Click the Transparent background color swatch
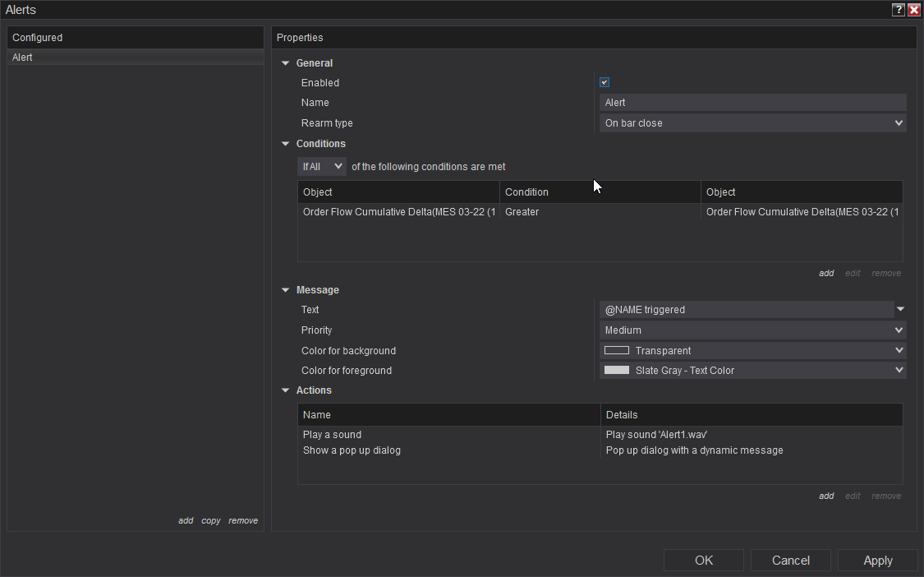924x577 pixels. 617,350
